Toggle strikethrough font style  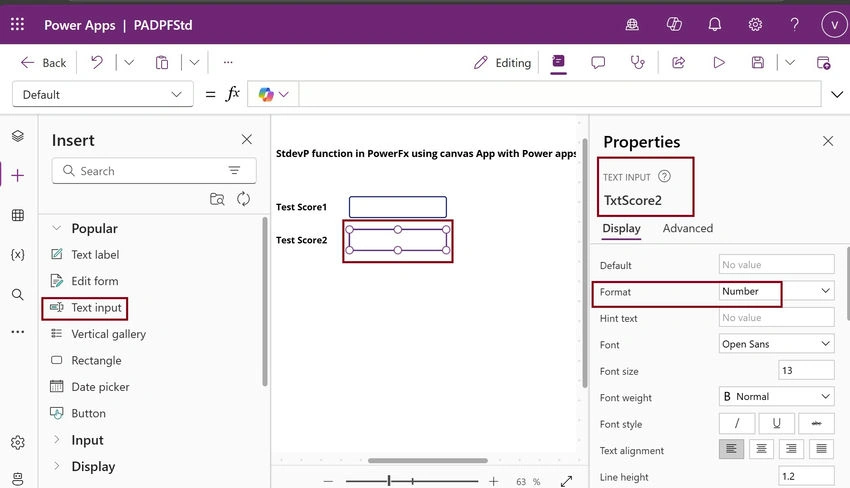(x=816, y=423)
